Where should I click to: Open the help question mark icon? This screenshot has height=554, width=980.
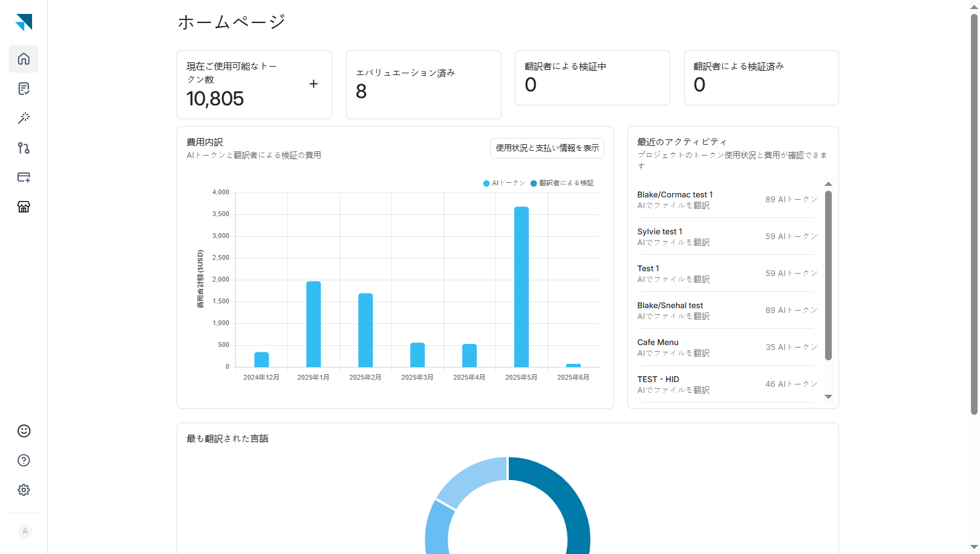pos(24,460)
